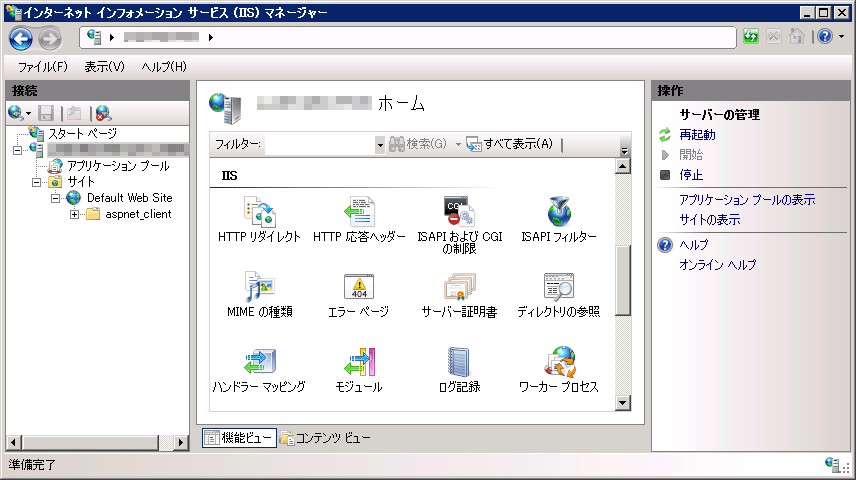Collapse the Default Web Site node

point(55,198)
